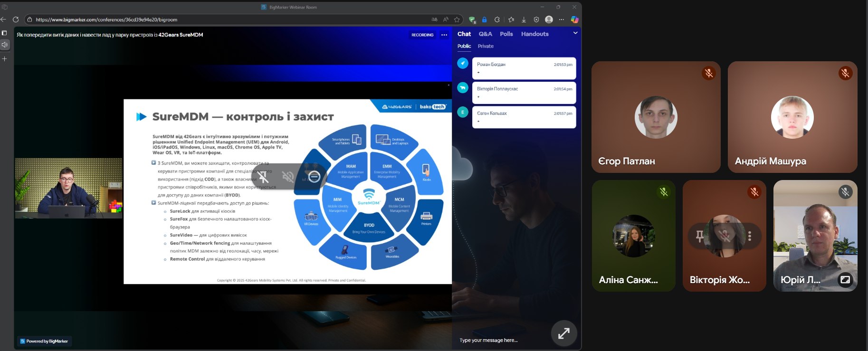Open the browser downloads panel
The height and width of the screenshot is (351, 868).
click(x=524, y=19)
